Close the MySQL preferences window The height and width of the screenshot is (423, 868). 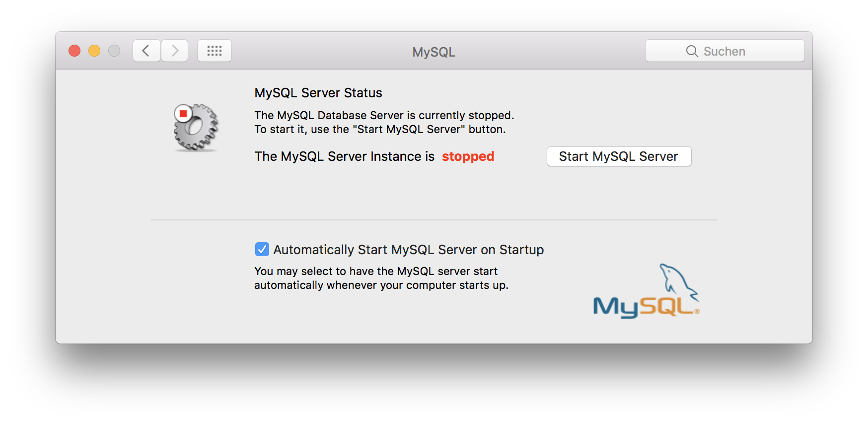[x=74, y=51]
